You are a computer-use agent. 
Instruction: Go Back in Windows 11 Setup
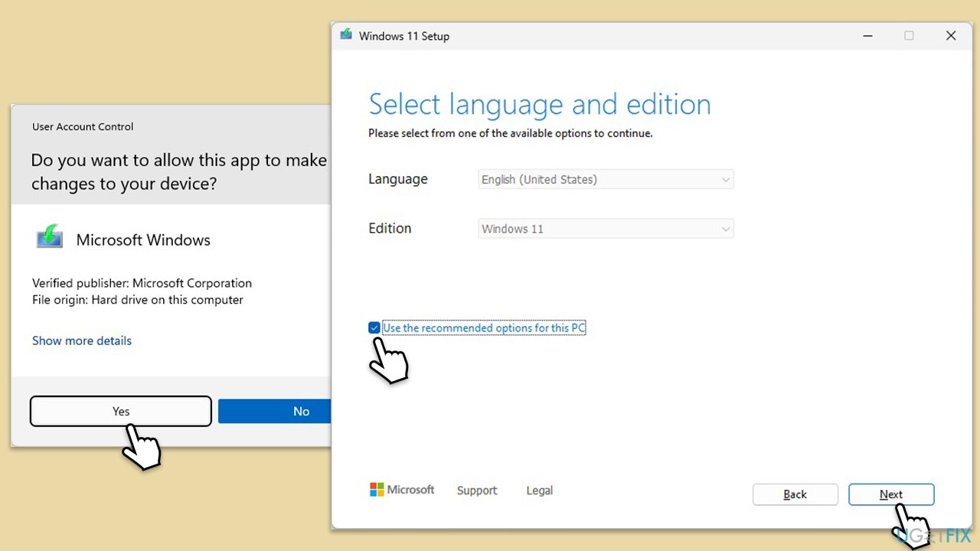795,494
